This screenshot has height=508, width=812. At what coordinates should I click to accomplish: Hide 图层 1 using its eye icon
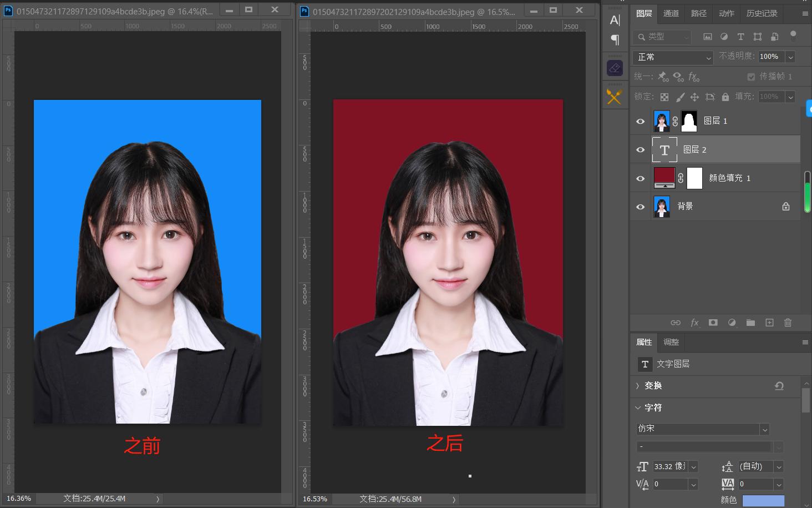641,121
